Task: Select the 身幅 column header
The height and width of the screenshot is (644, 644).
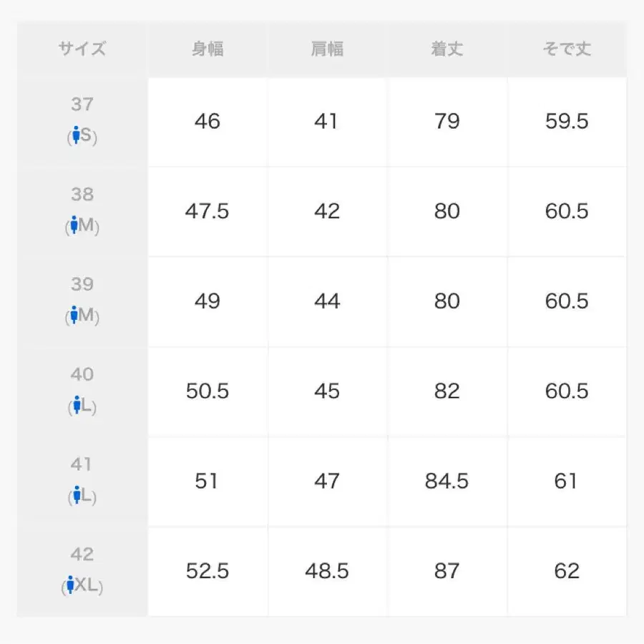Action: click(208, 49)
